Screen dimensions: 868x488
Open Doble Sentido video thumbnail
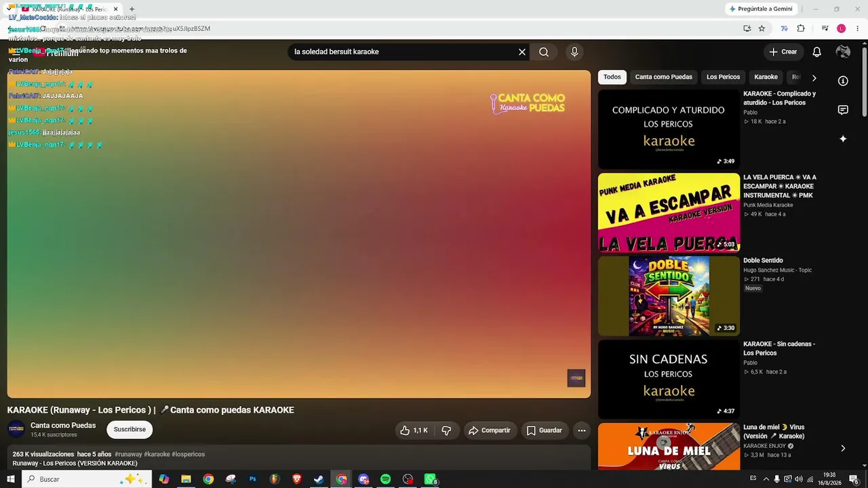pos(669,296)
